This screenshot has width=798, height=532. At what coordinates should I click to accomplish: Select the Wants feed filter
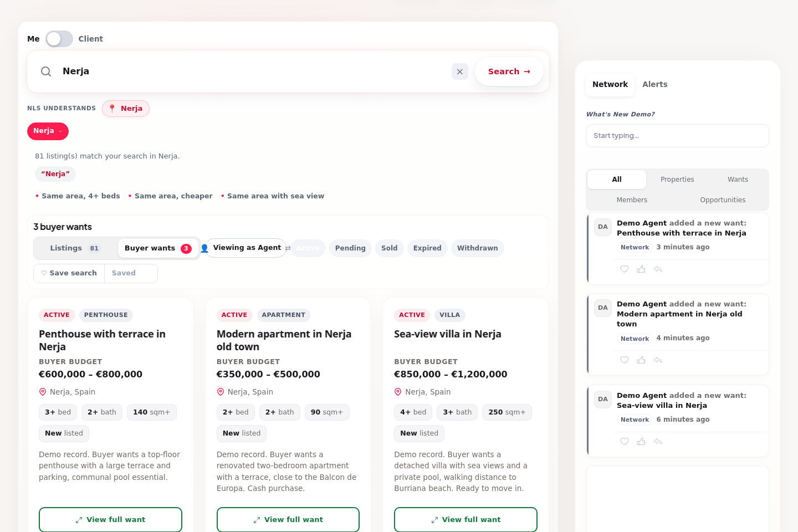[x=738, y=180]
